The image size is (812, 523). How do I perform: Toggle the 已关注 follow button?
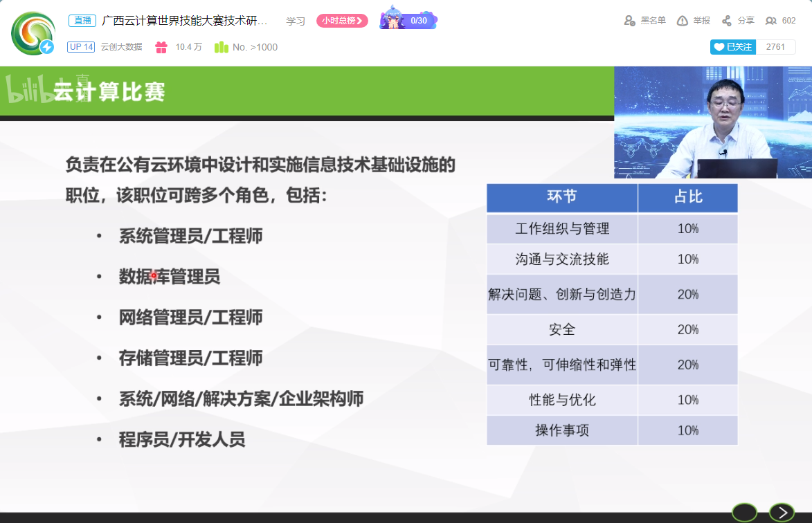733,47
